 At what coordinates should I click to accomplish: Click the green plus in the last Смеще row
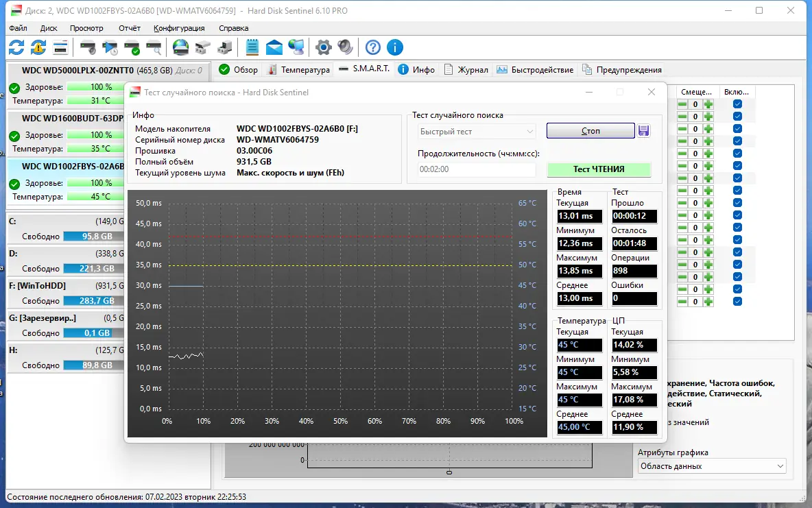pos(708,302)
